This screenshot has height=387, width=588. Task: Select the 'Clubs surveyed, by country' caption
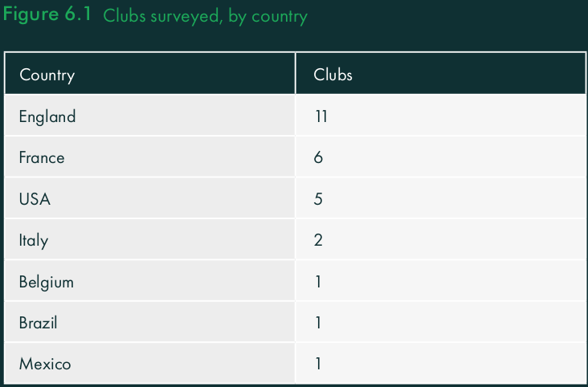click(205, 16)
